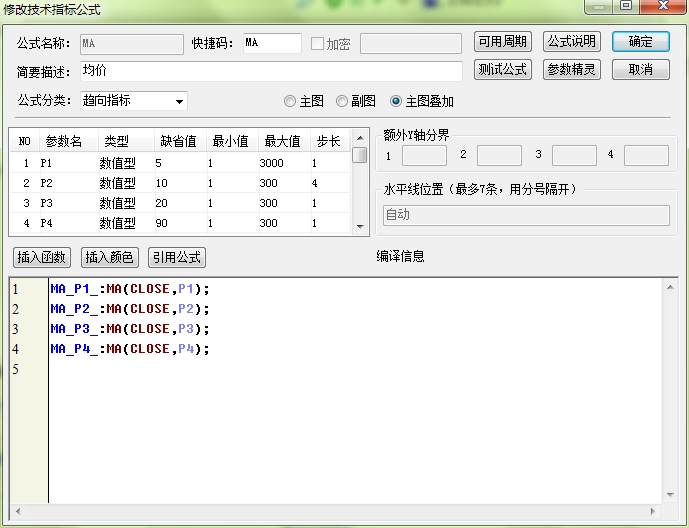689x528 pixels.
Task: Click formula line MA_P2_ in editor
Action: point(130,309)
